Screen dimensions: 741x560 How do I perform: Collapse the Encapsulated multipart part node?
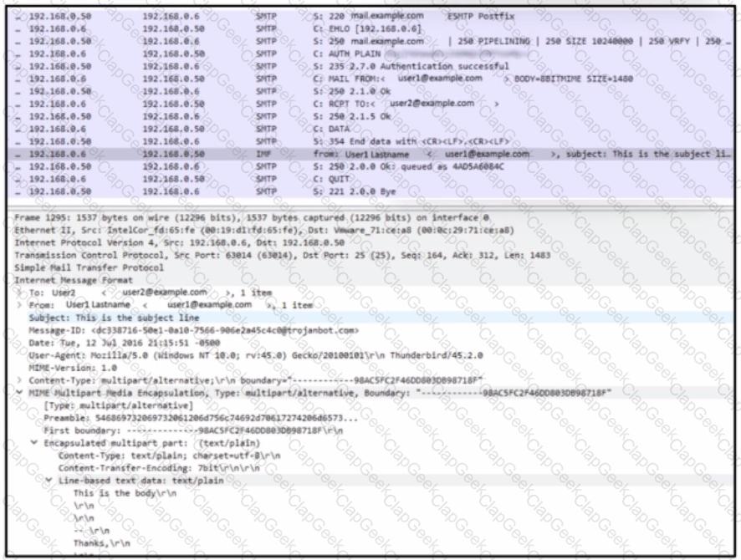34,444
